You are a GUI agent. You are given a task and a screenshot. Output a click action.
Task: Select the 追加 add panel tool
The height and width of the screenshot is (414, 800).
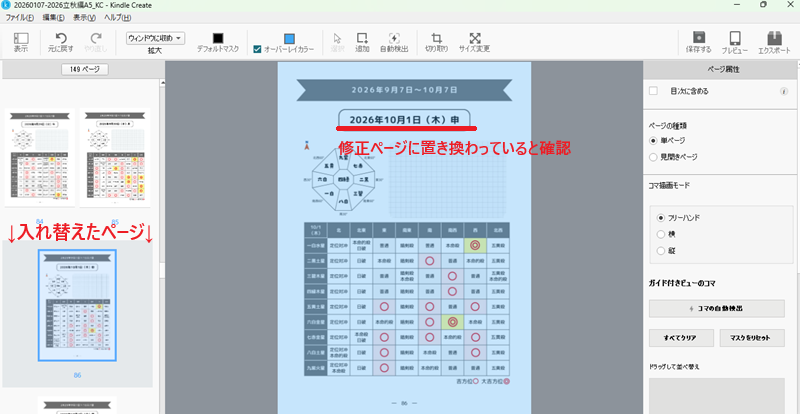[x=362, y=38]
